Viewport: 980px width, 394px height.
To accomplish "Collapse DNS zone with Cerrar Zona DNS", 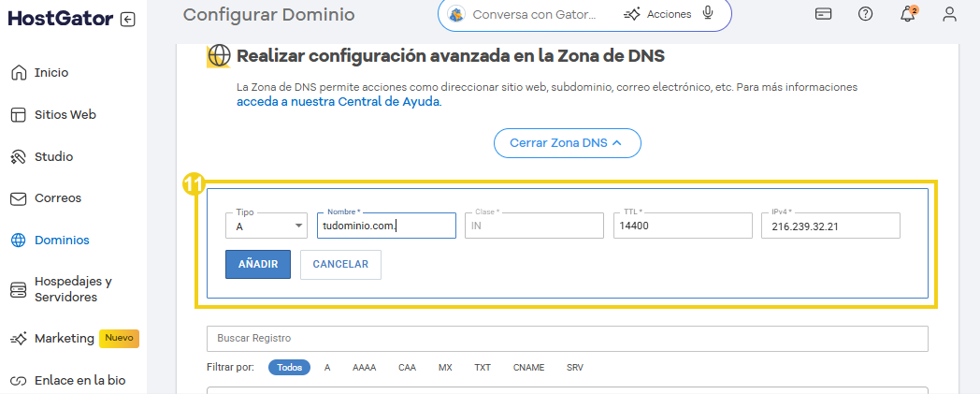I will [567, 143].
